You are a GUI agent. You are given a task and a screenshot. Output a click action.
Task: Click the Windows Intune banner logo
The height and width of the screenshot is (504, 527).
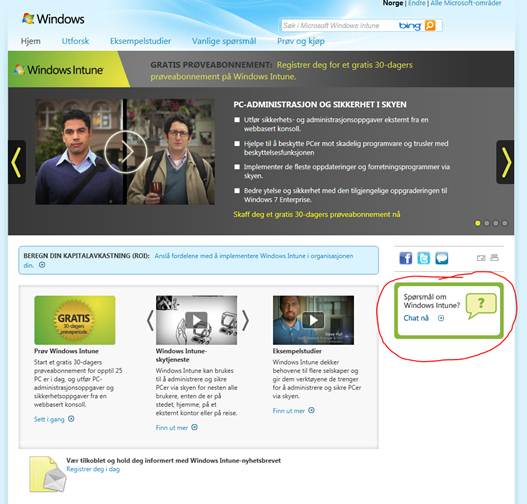59,70
